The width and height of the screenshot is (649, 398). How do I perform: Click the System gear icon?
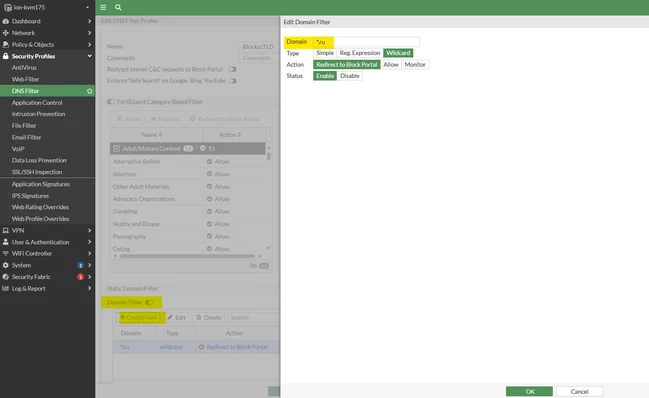click(x=6, y=265)
